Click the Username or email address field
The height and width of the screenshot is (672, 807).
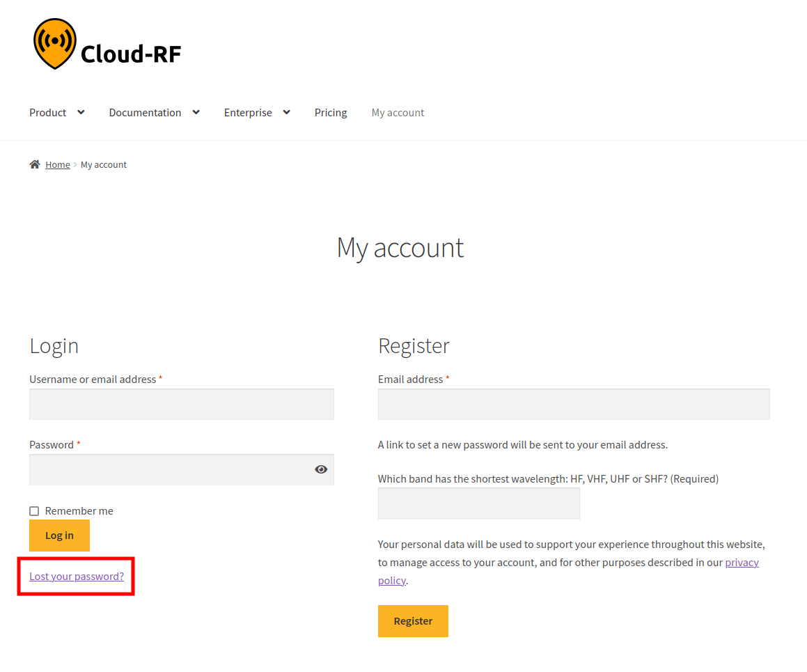click(181, 404)
